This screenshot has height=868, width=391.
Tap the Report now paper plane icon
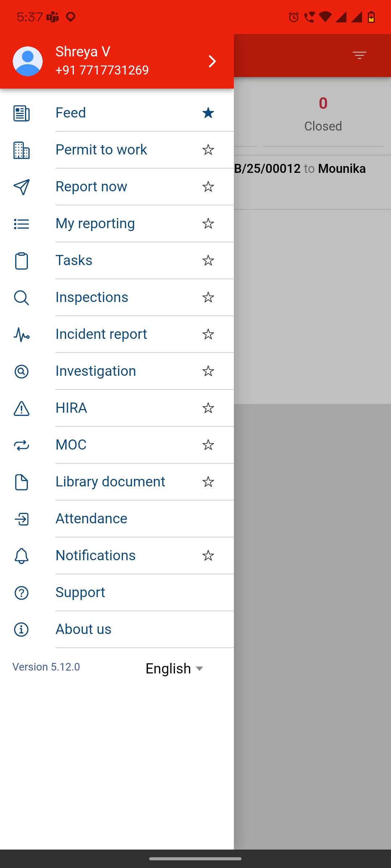(x=21, y=187)
